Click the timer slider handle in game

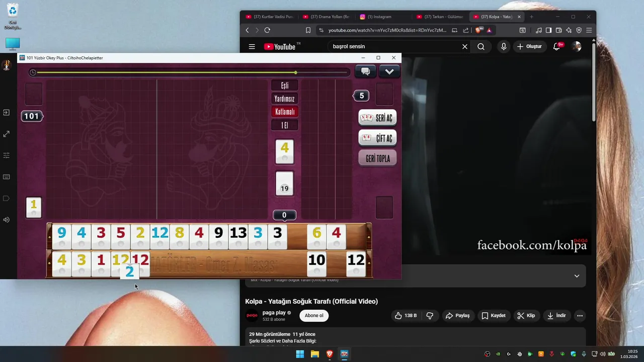(296, 72)
